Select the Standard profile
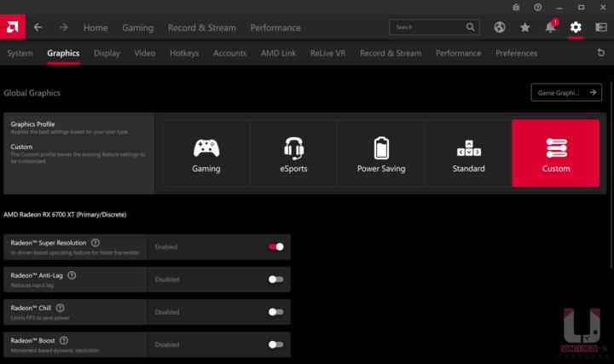The width and height of the screenshot is (614, 364). coord(468,153)
